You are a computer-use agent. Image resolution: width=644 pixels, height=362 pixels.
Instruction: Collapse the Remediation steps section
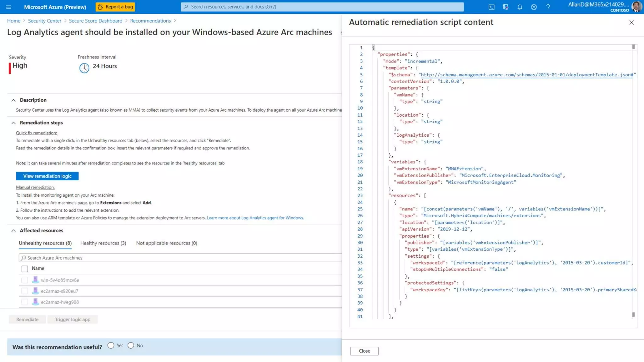click(x=14, y=123)
